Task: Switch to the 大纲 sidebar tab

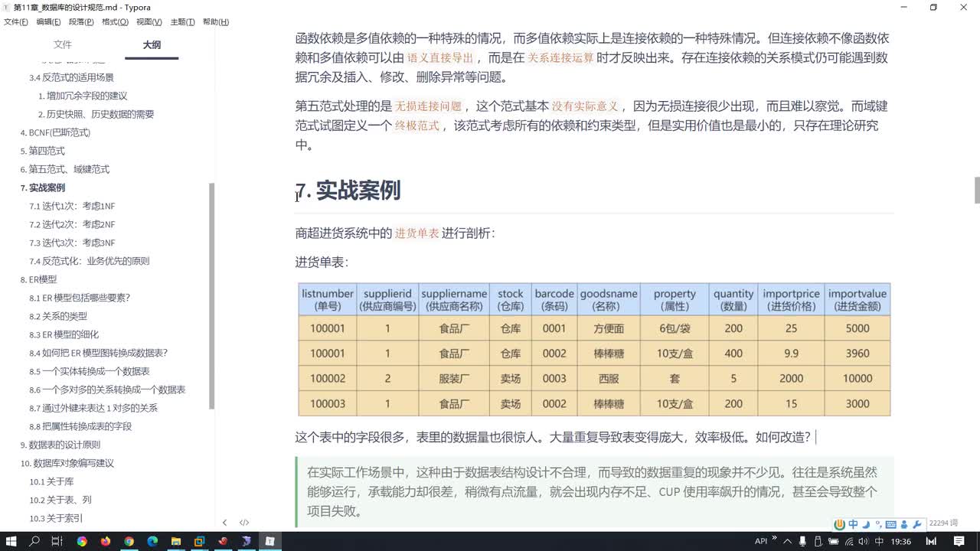Action: pos(152,45)
